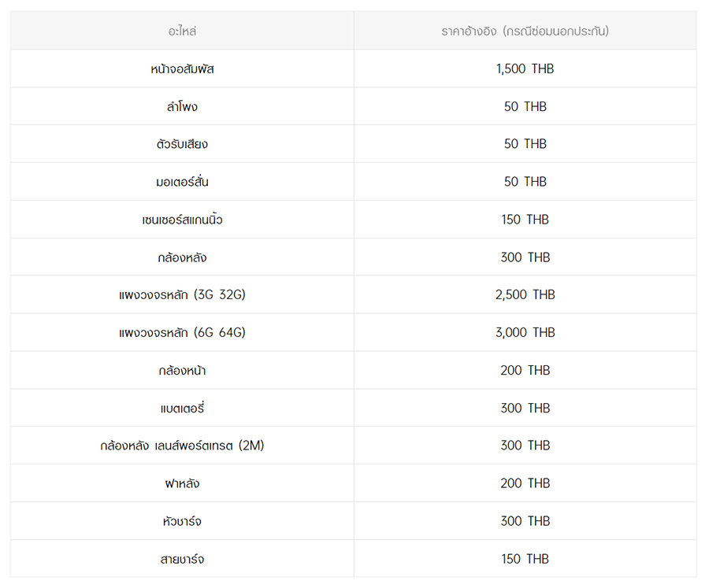The height and width of the screenshot is (588, 709).
Task: Click the อะไหล่ column header
Action: tap(182, 31)
